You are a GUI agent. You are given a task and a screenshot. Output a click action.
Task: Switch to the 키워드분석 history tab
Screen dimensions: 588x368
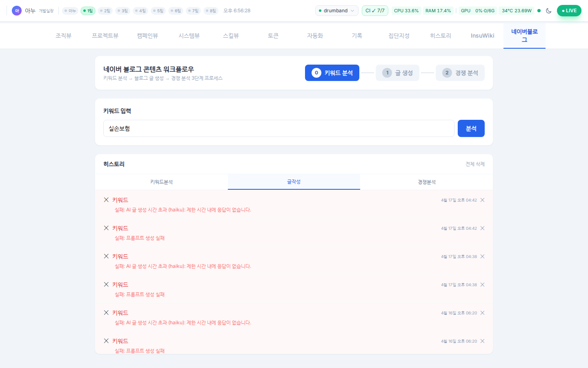point(161,182)
